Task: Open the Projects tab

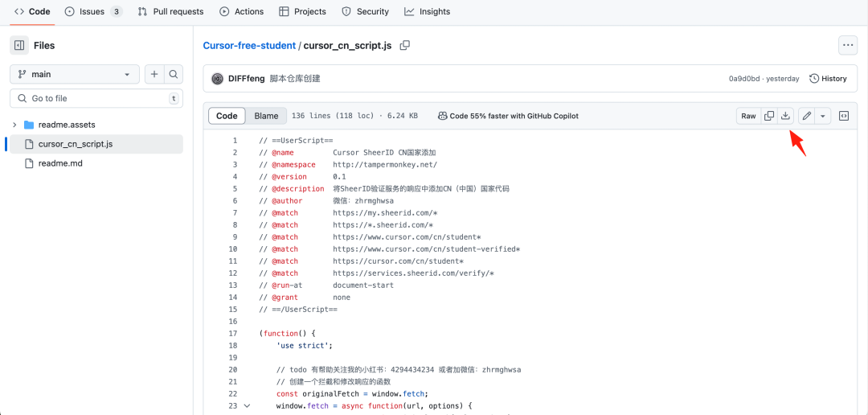Action: [x=302, y=11]
